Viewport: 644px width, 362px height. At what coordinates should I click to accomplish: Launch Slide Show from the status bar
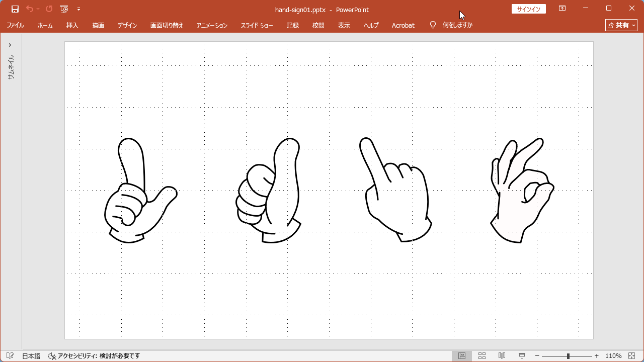coord(522,356)
